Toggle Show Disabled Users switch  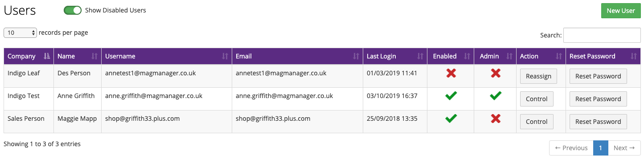[x=73, y=10]
